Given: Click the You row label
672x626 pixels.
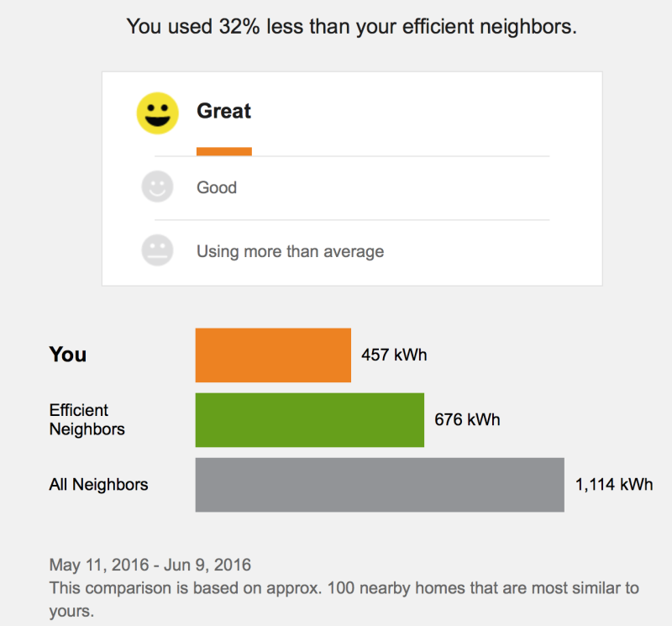Looking at the screenshot, I should click(x=68, y=355).
